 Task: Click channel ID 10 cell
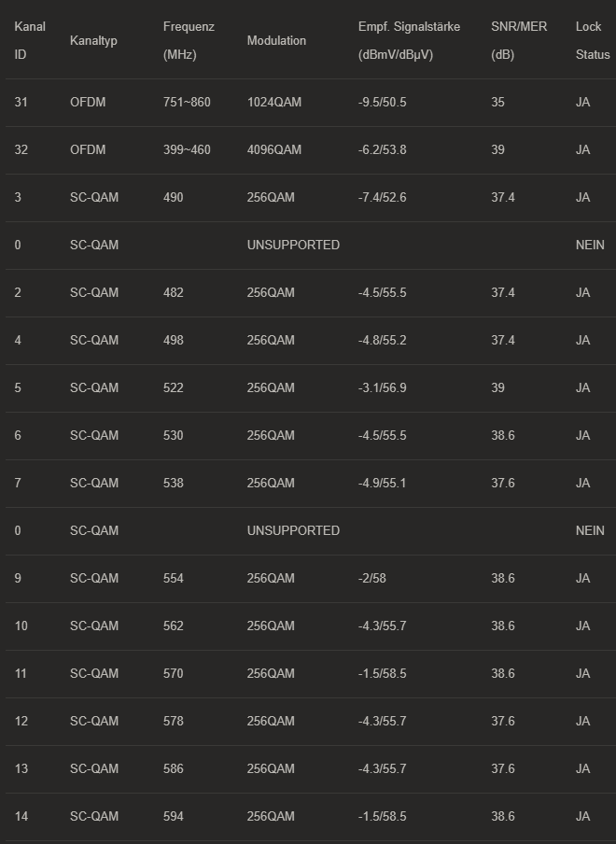click(21, 626)
